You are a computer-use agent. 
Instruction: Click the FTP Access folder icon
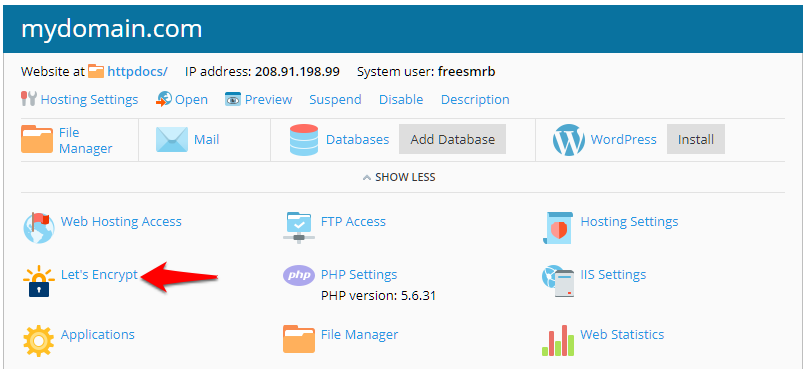[298, 227]
